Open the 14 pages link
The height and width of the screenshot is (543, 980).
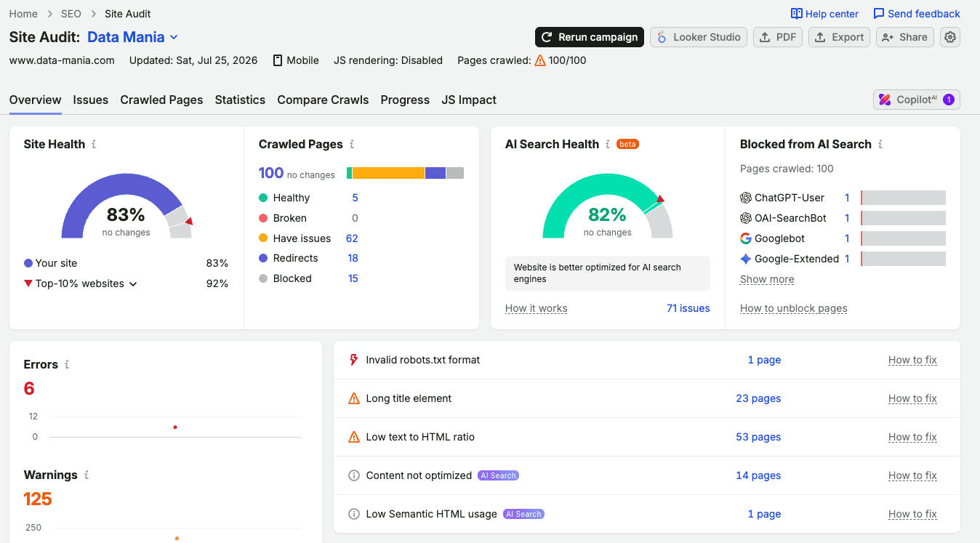click(758, 475)
